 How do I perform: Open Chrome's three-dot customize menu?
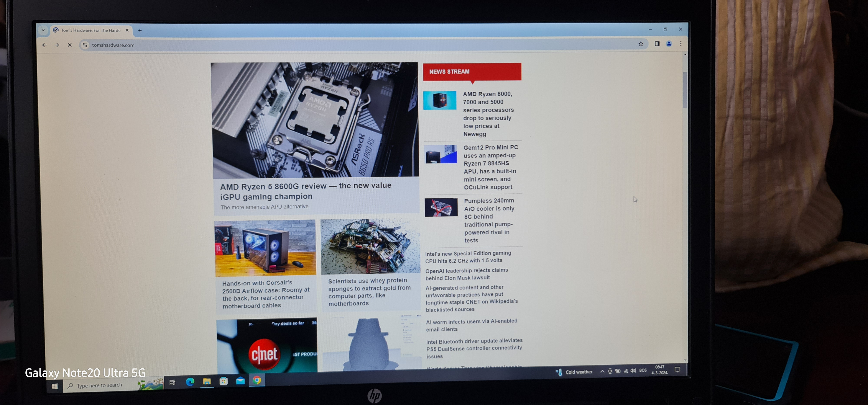(x=681, y=44)
